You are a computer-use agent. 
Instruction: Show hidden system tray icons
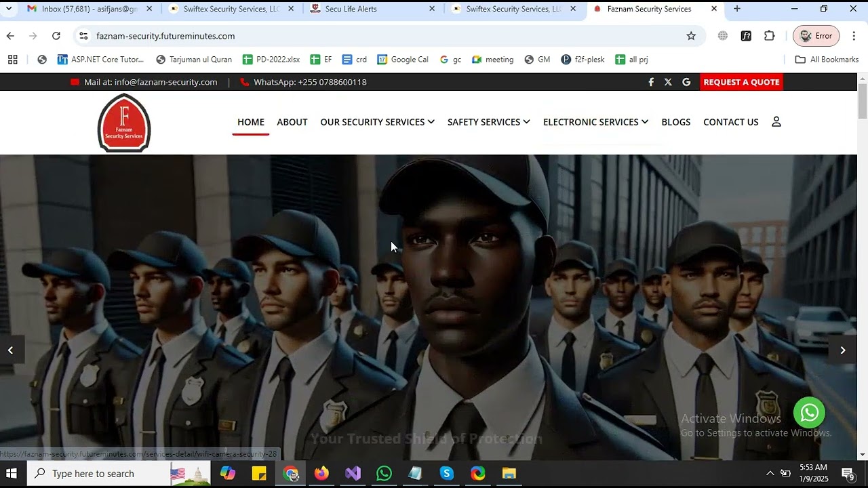click(x=770, y=474)
